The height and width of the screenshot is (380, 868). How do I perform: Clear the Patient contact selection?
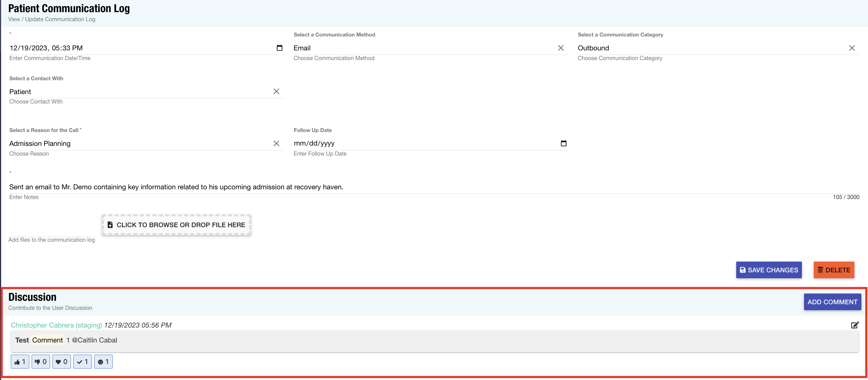tap(276, 91)
